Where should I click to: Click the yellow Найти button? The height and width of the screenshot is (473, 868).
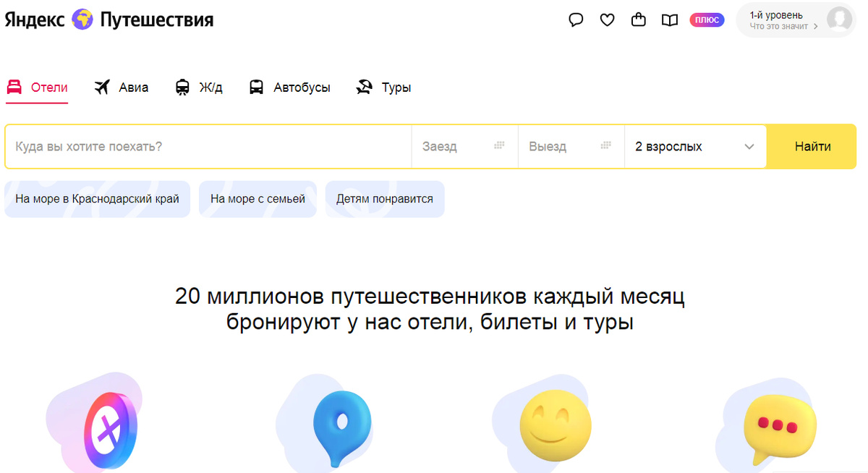812,146
